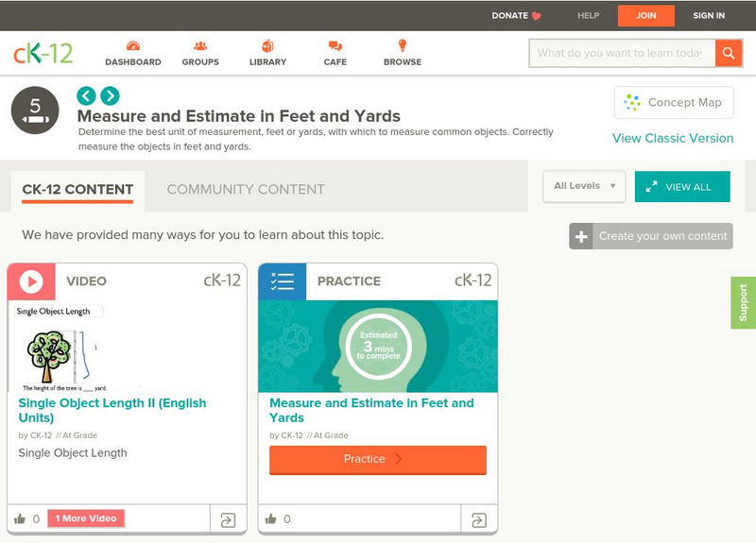This screenshot has width=756, height=543.
Task: Go to next concept arrow
Action: click(x=110, y=96)
